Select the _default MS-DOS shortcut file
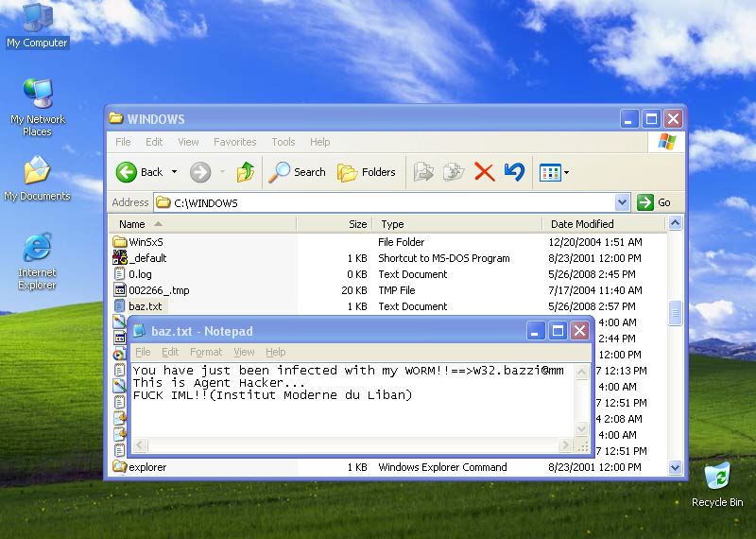Viewport: 756px width, 539px height. (140, 258)
